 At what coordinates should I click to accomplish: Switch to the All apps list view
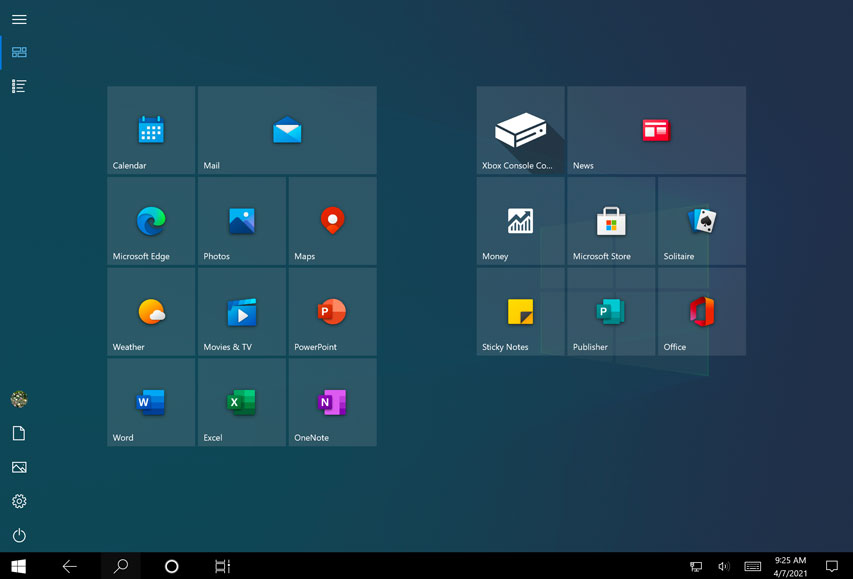tap(18, 86)
